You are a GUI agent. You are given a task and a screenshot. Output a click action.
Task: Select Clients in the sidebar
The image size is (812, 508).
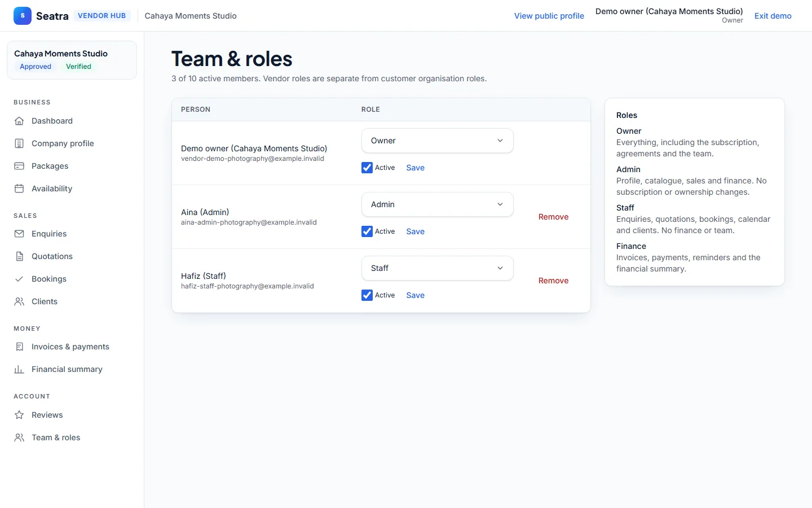pyautogui.click(x=72, y=301)
